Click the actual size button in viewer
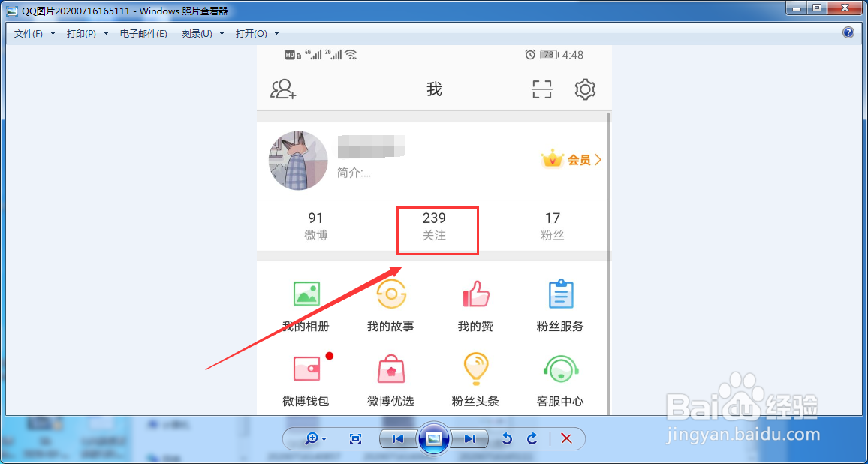Image resolution: width=868 pixels, height=464 pixels. point(355,439)
